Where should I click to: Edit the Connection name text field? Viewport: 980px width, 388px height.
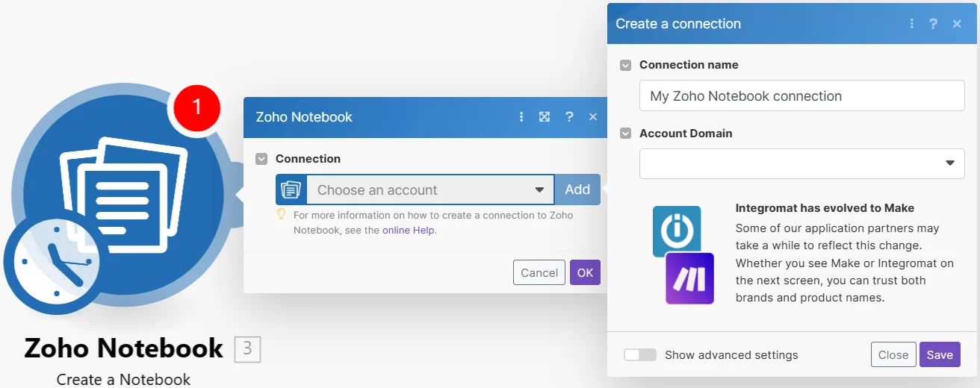tap(802, 96)
